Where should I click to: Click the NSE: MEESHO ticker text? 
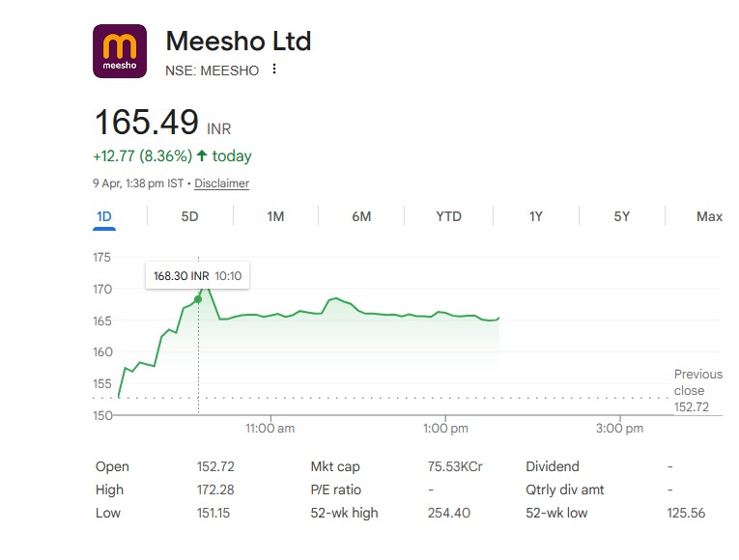pos(213,70)
